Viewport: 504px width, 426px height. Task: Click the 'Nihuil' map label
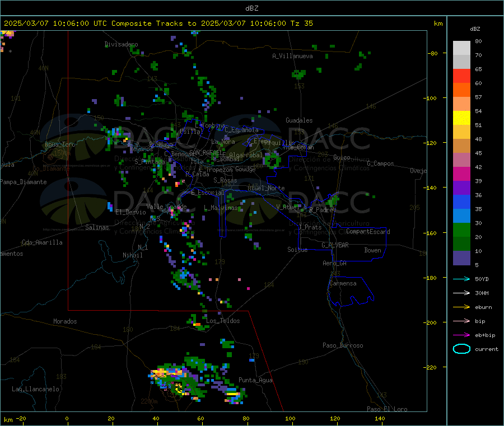pos(132,255)
